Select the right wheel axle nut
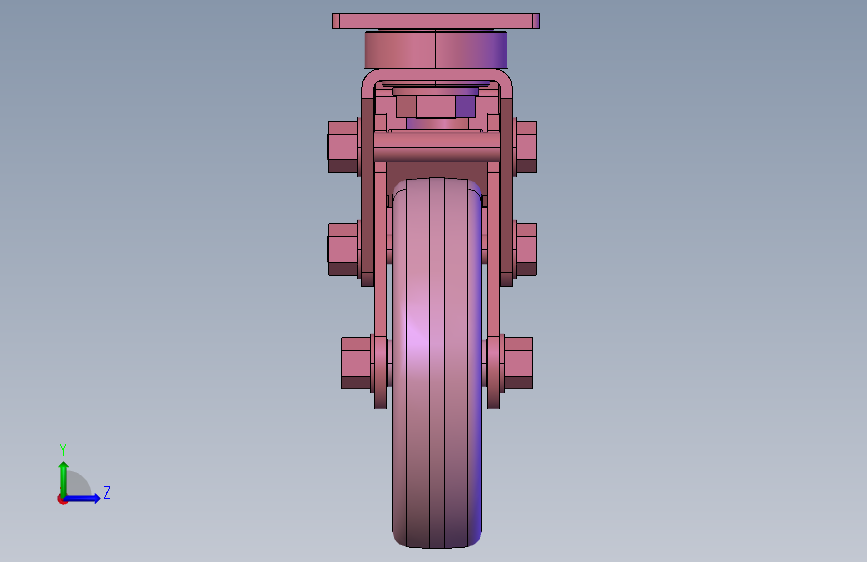 [518, 363]
